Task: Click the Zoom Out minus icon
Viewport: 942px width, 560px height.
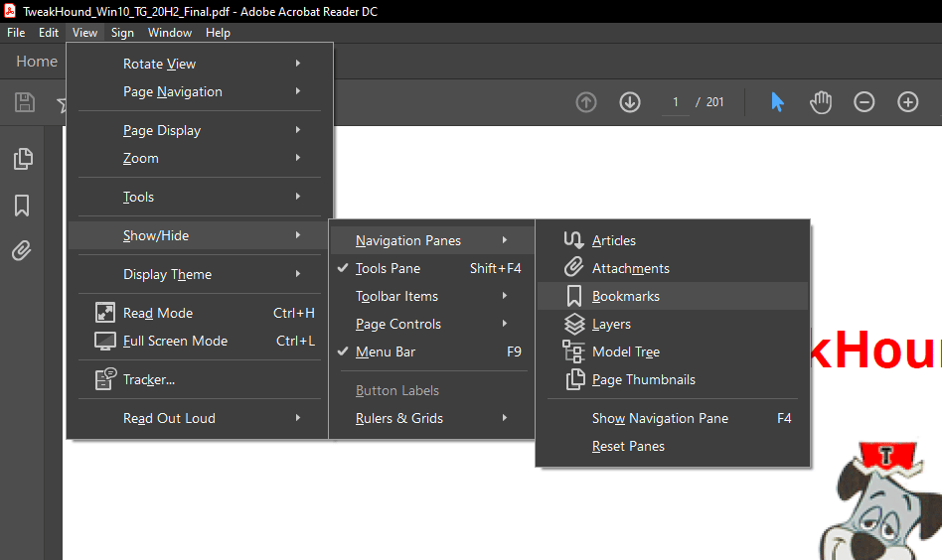Action: [x=864, y=102]
